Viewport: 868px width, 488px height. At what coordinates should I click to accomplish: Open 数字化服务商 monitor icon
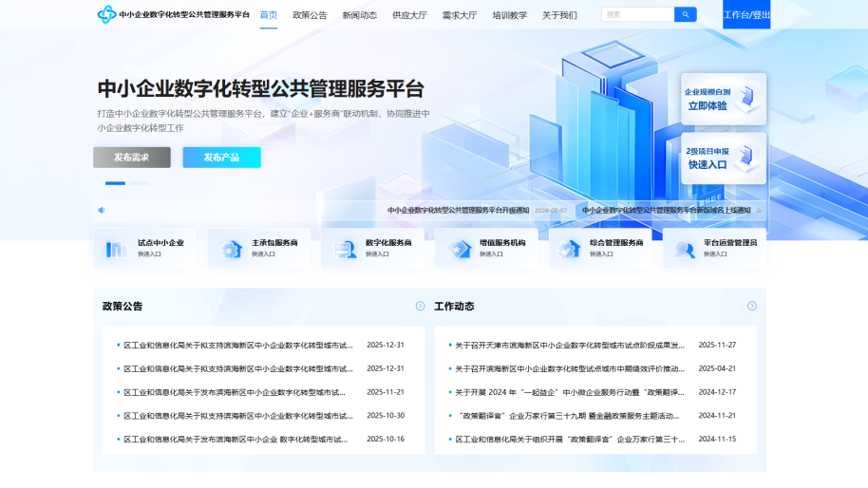[345, 249]
